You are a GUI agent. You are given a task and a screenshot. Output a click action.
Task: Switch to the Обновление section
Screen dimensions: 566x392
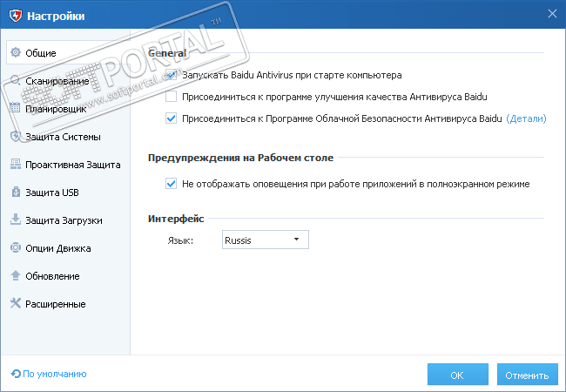click(x=69, y=276)
